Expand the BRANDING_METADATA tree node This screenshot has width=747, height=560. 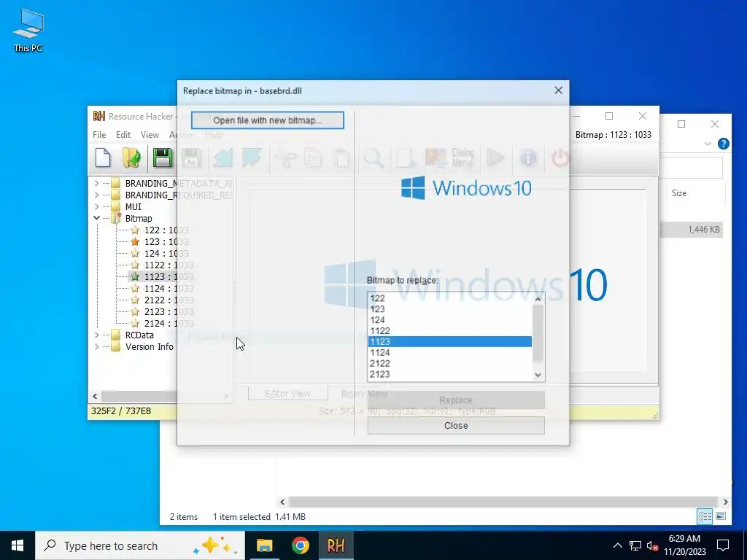point(97,183)
